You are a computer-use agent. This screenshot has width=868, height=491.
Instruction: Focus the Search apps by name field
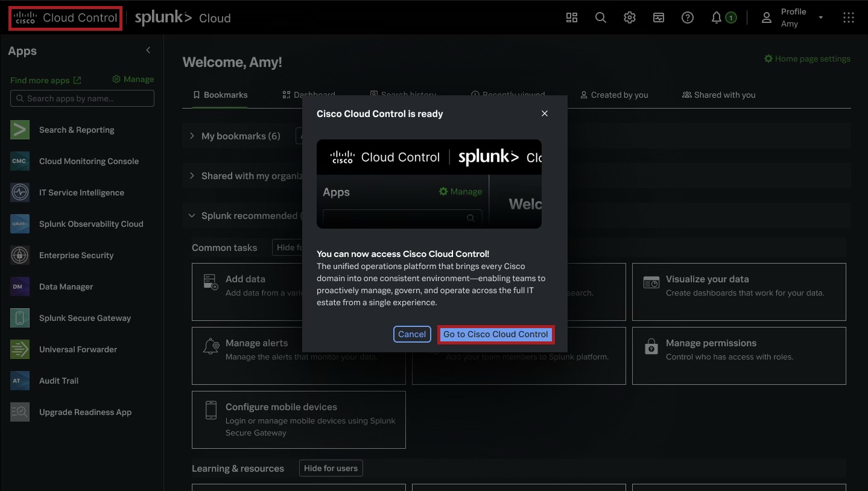tap(82, 98)
